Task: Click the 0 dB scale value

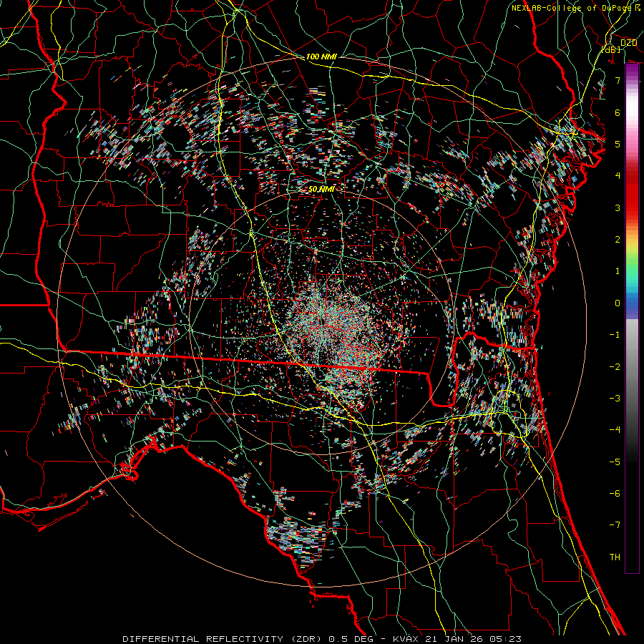Action: point(617,303)
